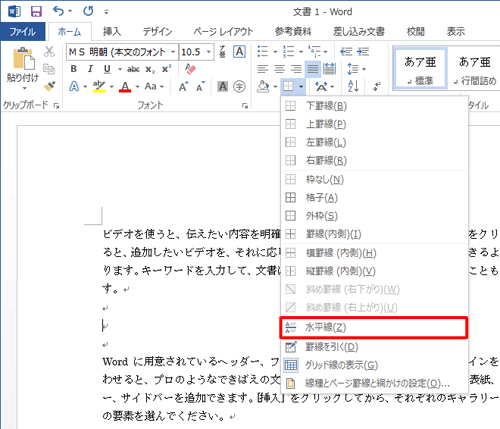Click the Word paragraph in the document
500x429 pixels.
coord(300,388)
